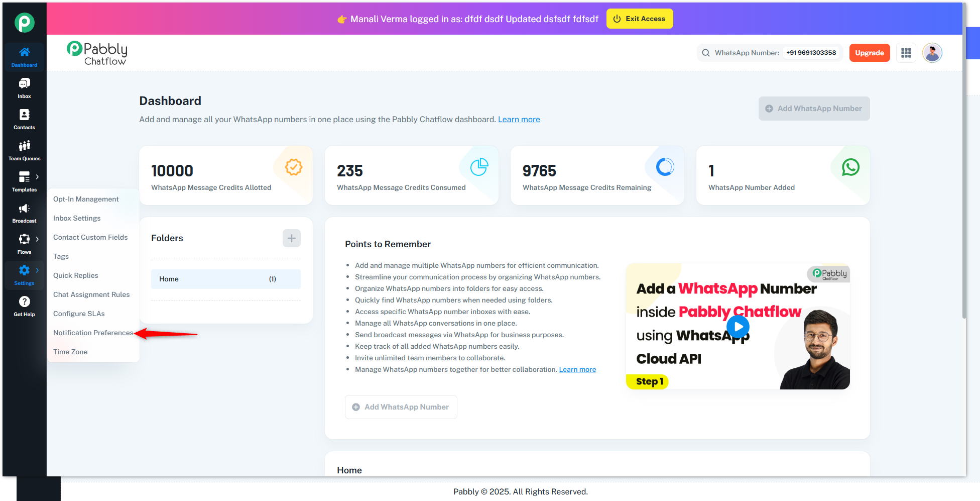Click the orange Upgrade button

click(x=870, y=53)
